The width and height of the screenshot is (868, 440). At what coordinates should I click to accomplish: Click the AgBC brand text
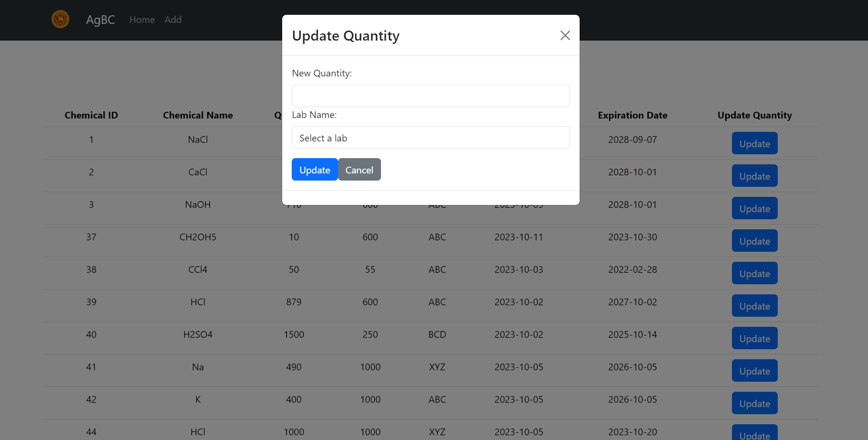(x=100, y=20)
